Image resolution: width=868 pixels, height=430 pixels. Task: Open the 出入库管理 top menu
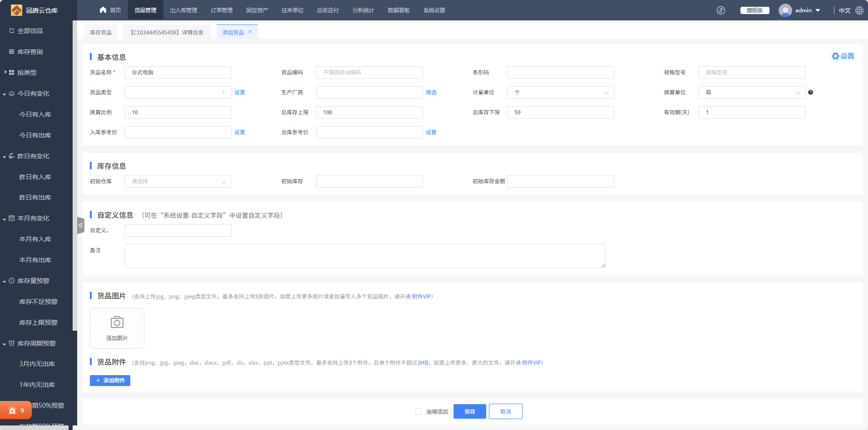pos(184,10)
